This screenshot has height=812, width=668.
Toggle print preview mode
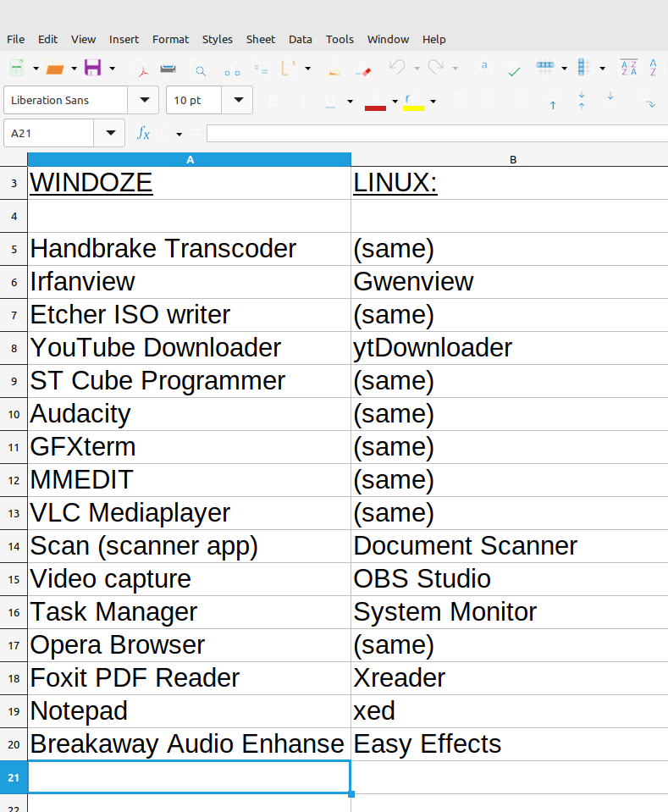pos(201,68)
